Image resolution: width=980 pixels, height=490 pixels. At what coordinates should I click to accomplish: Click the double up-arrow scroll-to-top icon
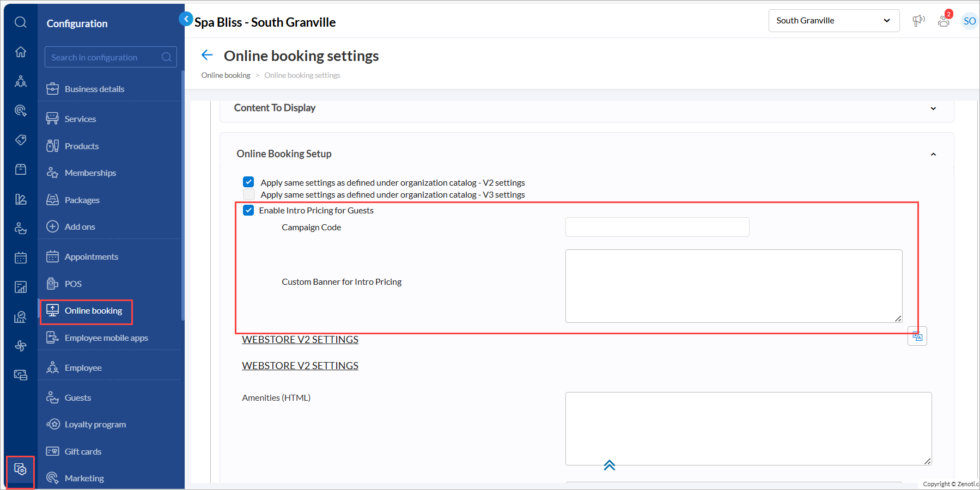click(x=610, y=465)
